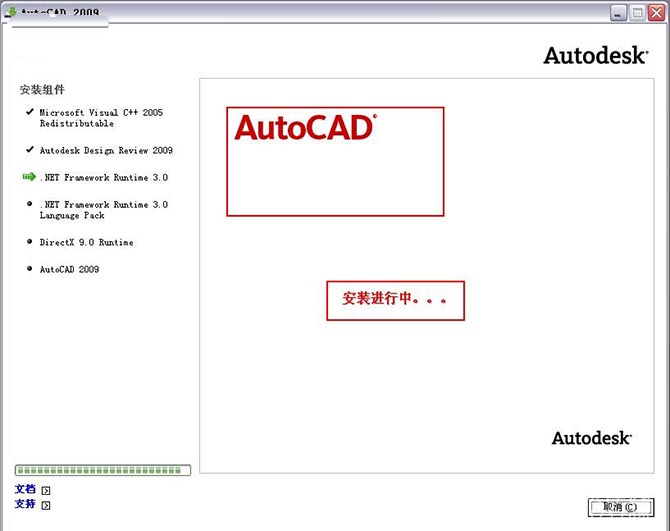Click the top Autodesk logo in the header

pos(596,56)
